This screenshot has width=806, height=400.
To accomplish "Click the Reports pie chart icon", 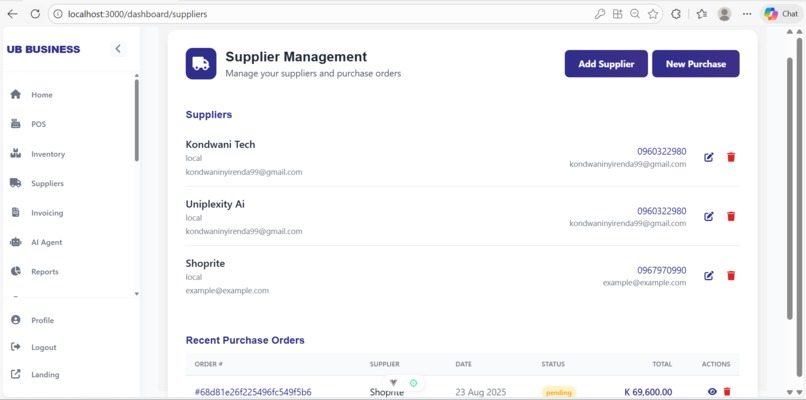I will [x=15, y=271].
